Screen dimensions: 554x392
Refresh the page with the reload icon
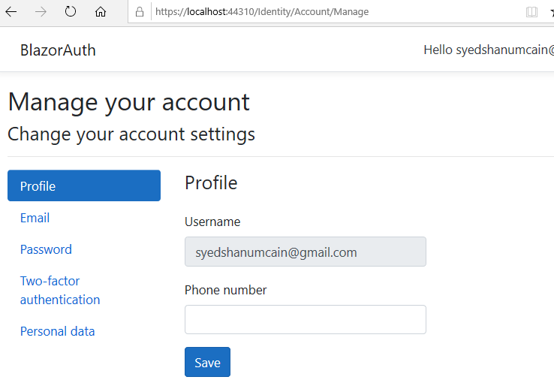tap(71, 12)
